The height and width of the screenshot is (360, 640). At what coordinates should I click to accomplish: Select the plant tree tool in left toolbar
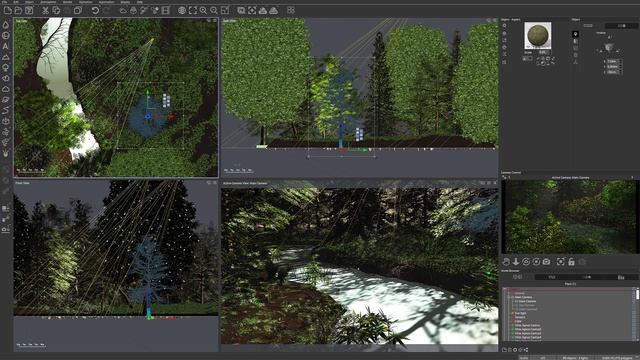tap(6, 68)
